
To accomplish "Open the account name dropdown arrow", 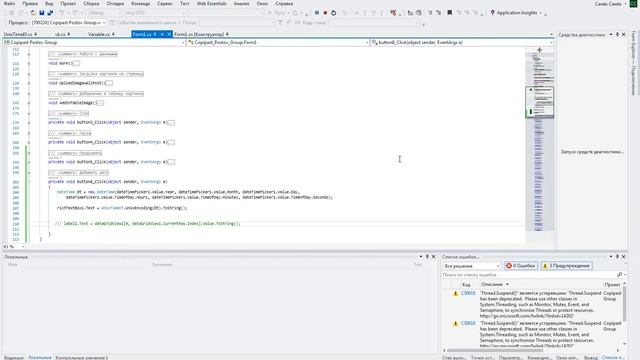I will point(625,4).
